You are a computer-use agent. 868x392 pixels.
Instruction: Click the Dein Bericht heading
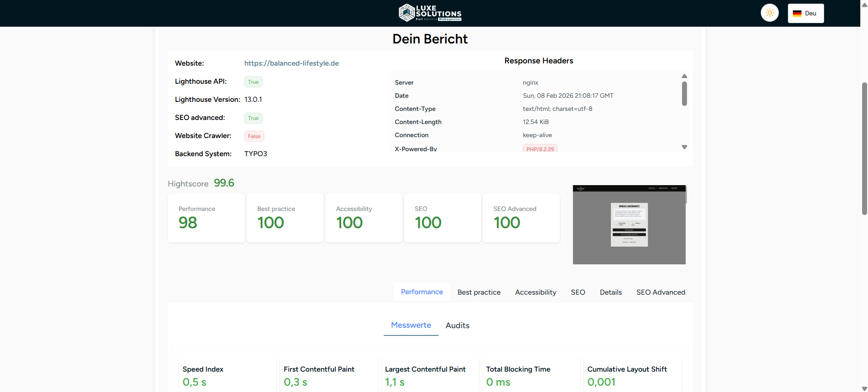[x=430, y=39]
